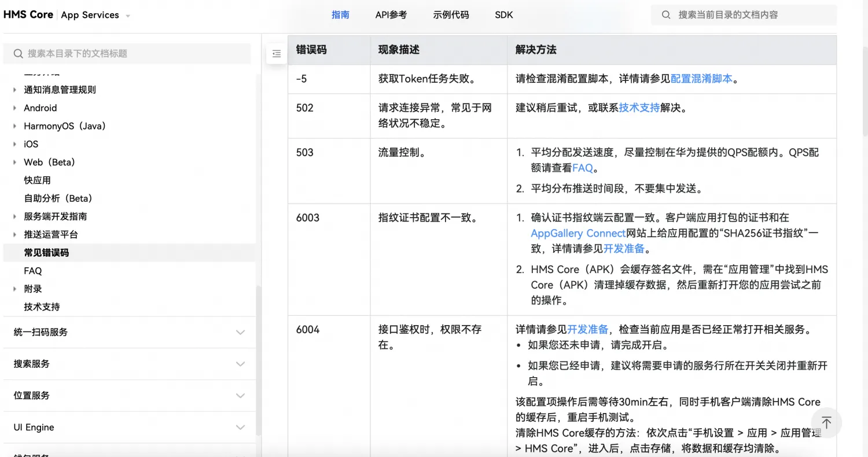Expand 通知消息管理规则 tree node
Viewport: 868px width, 457px height.
click(15, 90)
